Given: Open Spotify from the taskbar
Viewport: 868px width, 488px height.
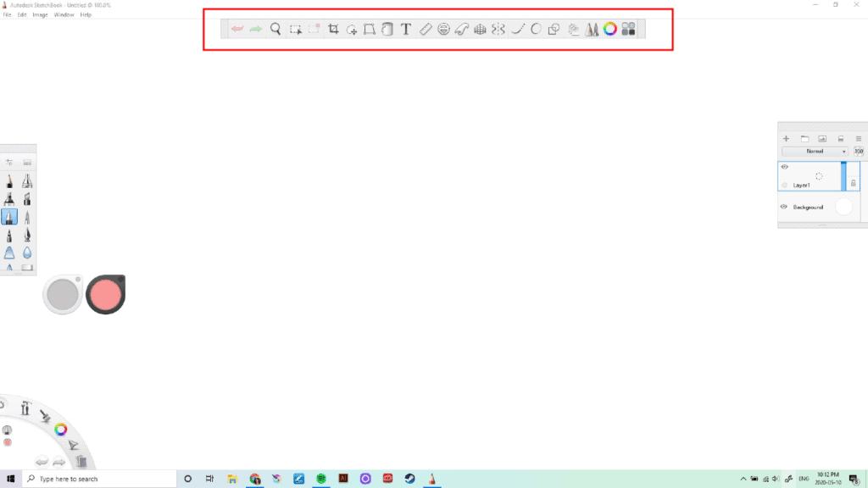Looking at the screenshot, I should click(x=321, y=479).
